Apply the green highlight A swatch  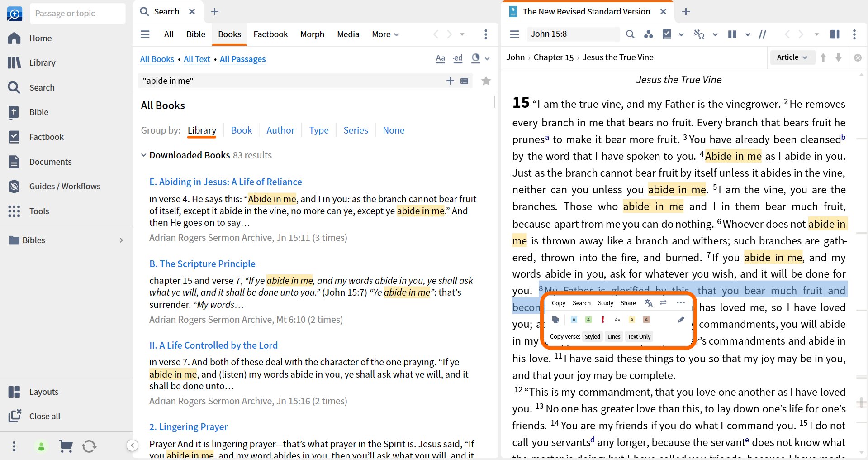click(x=588, y=320)
